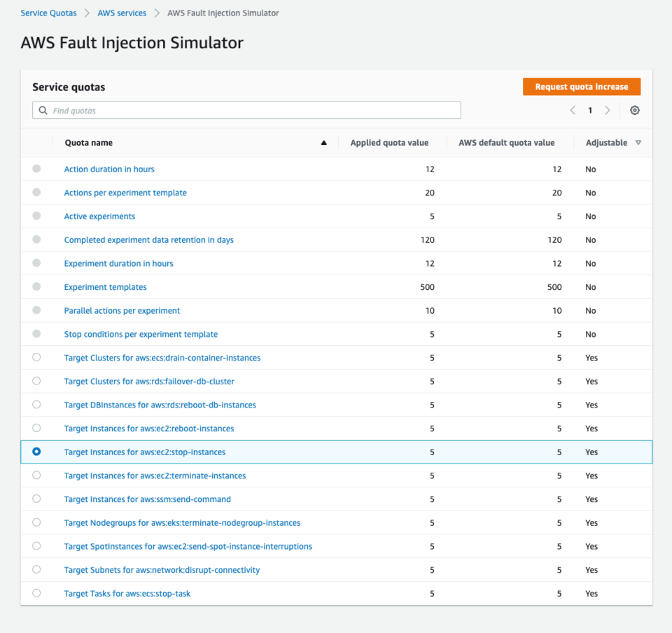Open the Active experiments quota link
The height and width of the screenshot is (633, 672).
point(99,216)
